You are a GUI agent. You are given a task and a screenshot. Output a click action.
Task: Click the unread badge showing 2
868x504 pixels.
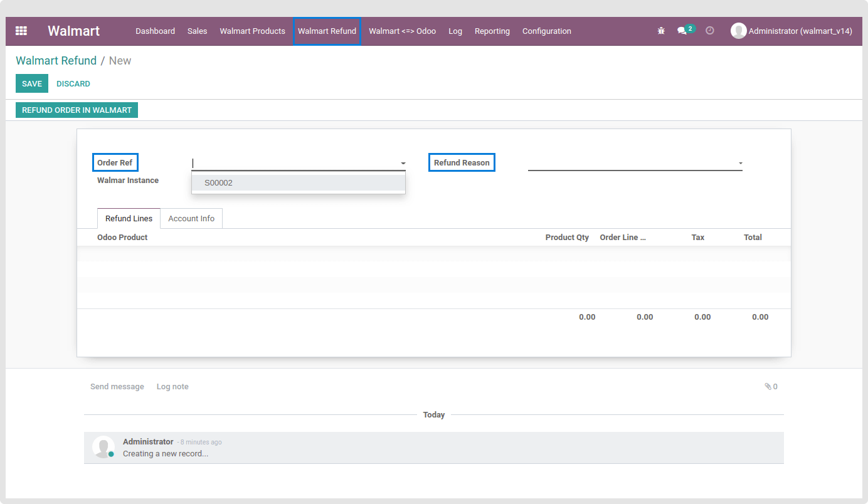(x=690, y=28)
